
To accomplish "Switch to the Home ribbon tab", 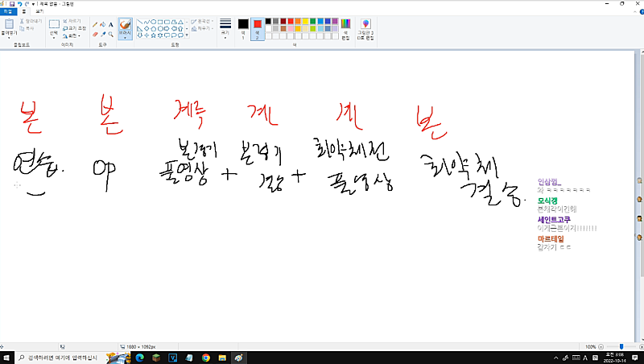I will [24, 11].
